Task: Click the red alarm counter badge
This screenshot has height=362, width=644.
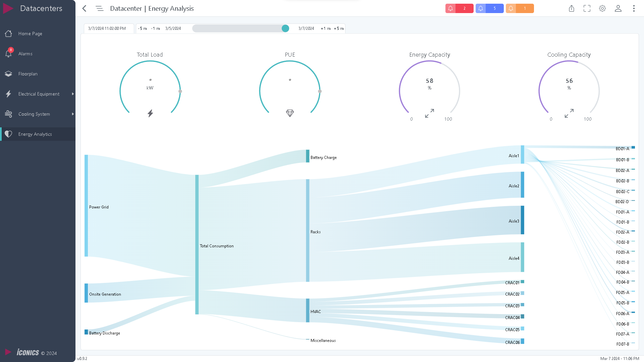Action: pos(459,8)
